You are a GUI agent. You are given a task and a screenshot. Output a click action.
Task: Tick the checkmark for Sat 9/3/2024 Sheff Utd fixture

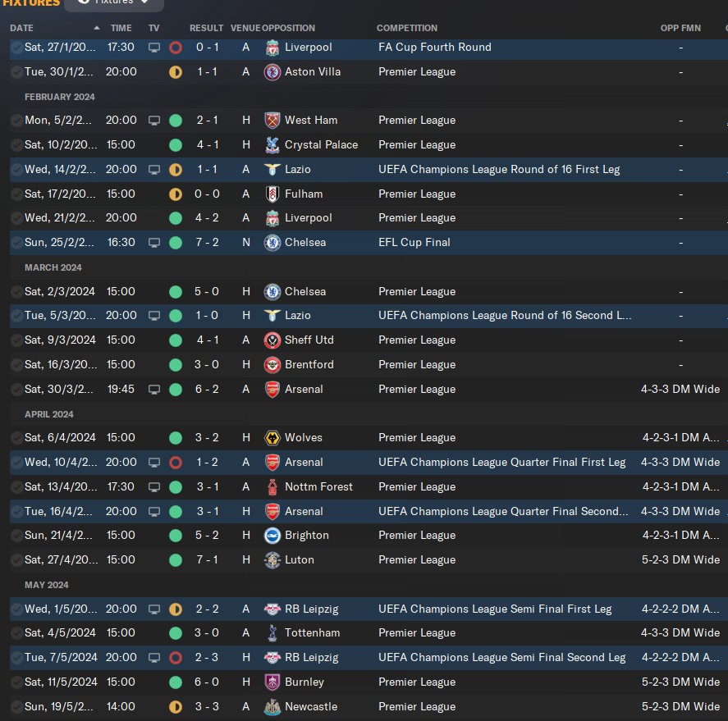click(x=16, y=340)
